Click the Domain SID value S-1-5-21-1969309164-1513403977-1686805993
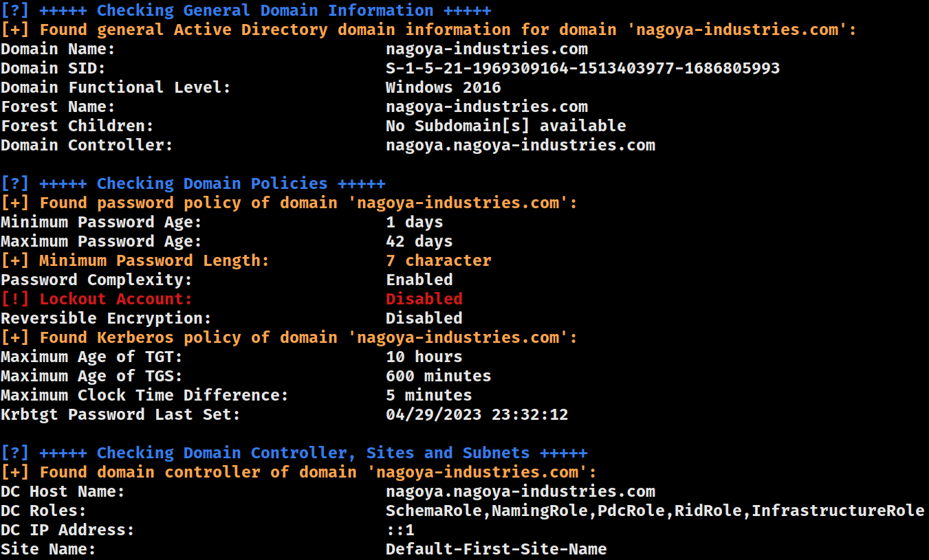Viewport: 929px width, 560px height. click(582, 69)
